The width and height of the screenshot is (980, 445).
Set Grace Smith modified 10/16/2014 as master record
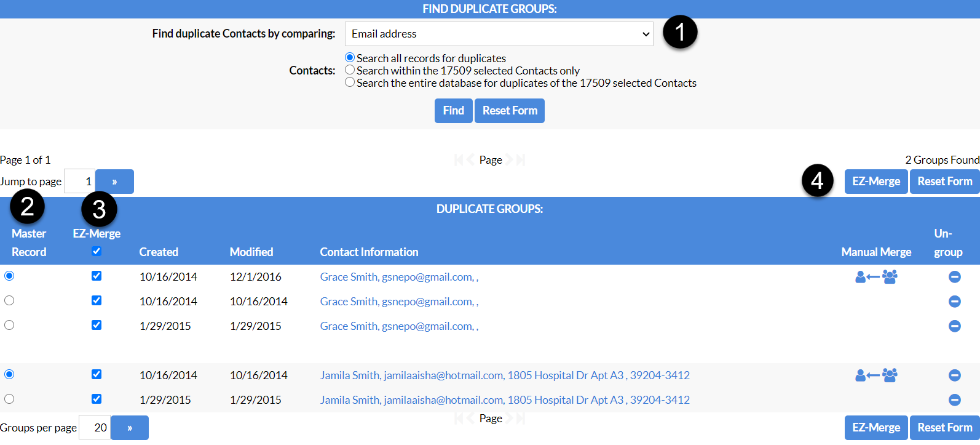coord(9,300)
